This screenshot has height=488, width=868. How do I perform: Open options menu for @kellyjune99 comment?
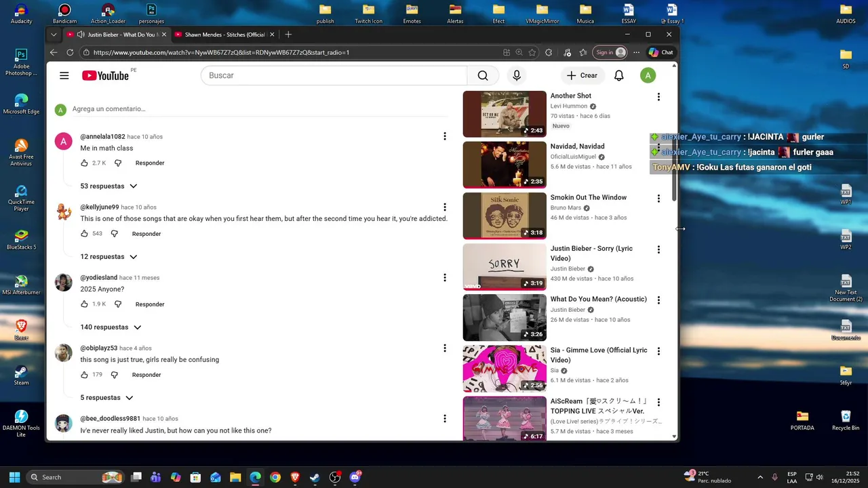tap(445, 207)
